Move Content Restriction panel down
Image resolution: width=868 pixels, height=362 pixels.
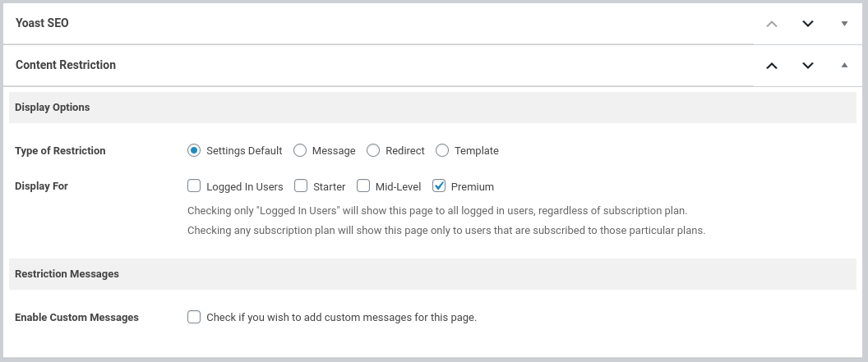tap(808, 66)
